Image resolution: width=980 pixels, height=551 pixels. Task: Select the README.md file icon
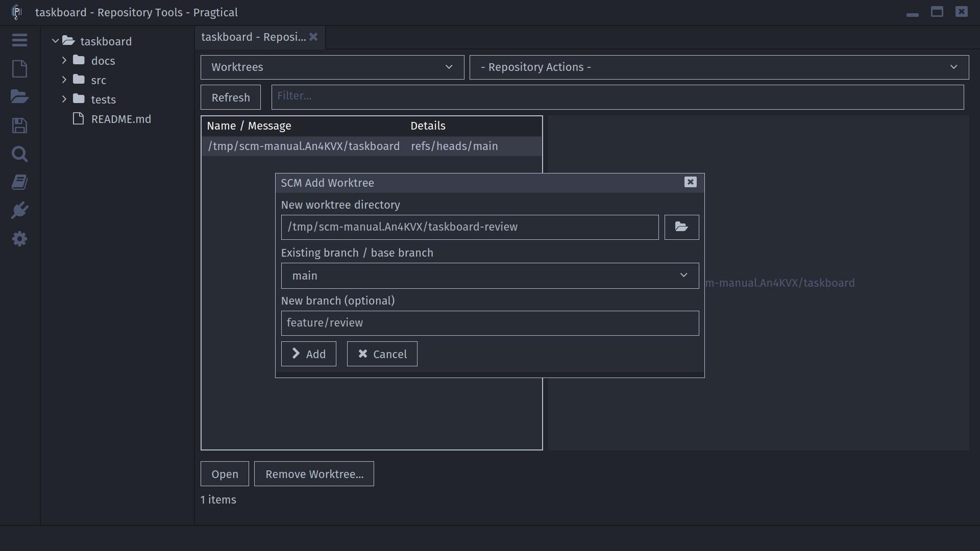point(78,119)
